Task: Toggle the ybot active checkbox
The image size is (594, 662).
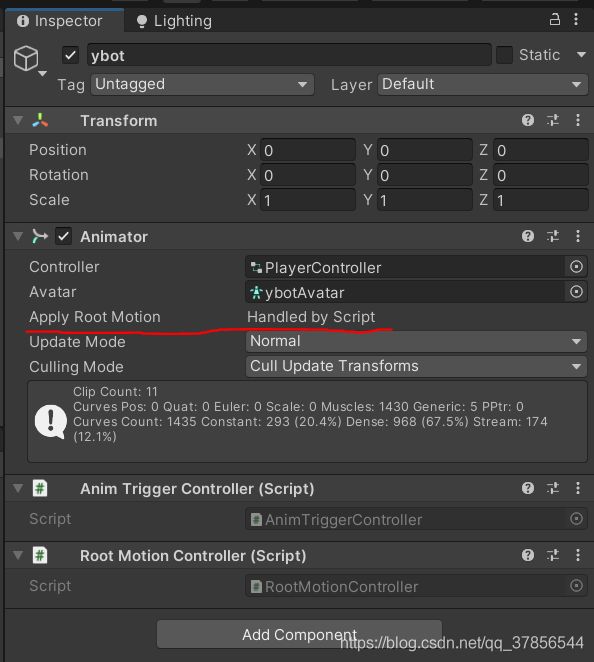Action: tap(71, 55)
